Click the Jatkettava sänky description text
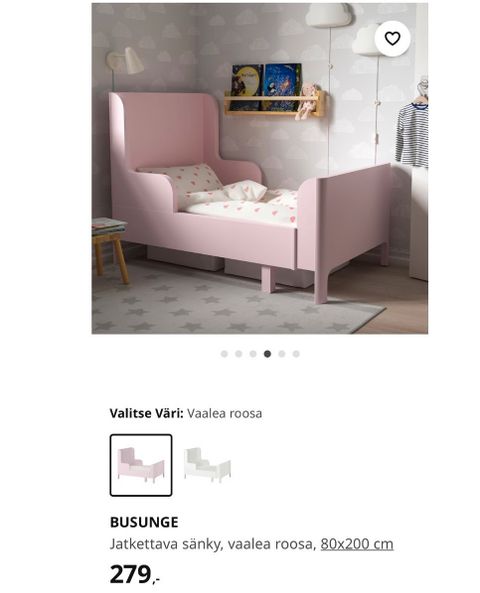This screenshot has width=480, height=593. (165, 544)
